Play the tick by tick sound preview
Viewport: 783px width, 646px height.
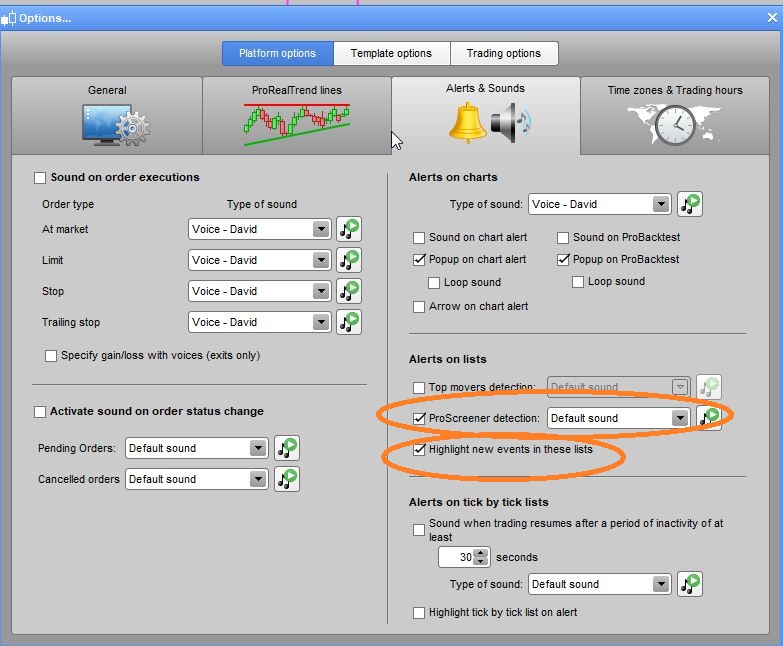click(x=690, y=584)
